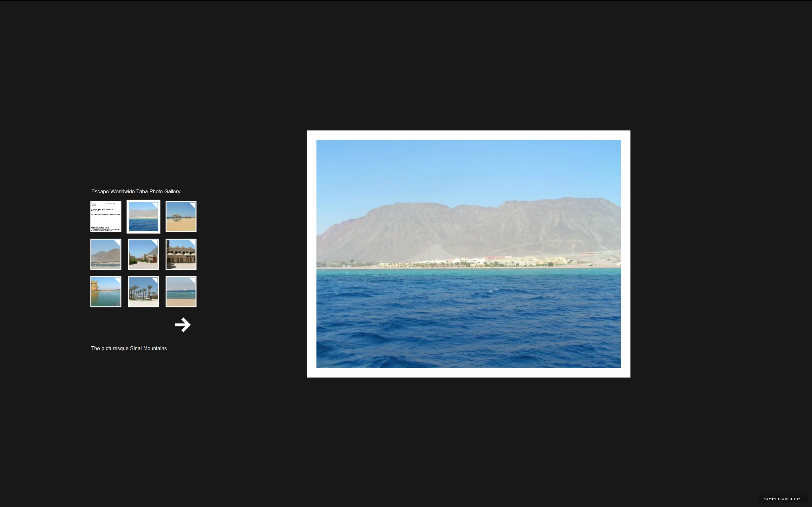
Task: Open the resort street thumbnail
Action: coord(143,254)
